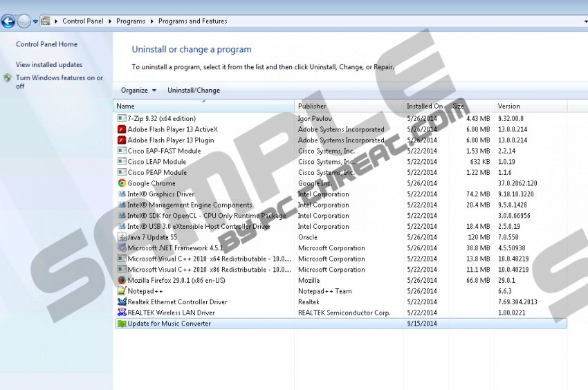
Task: Open the recent pages dropdown arrow
Action: 35,21
